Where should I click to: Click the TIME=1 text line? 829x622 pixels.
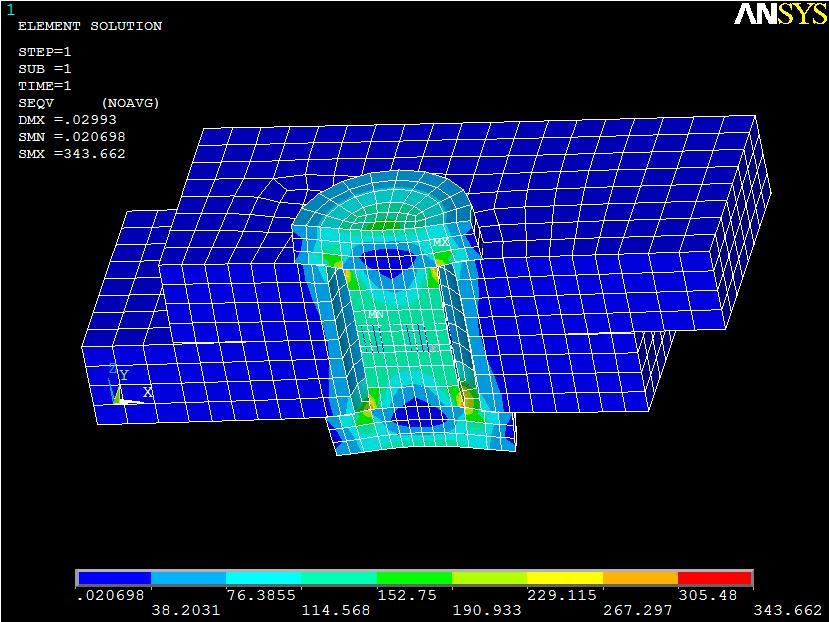(44, 86)
